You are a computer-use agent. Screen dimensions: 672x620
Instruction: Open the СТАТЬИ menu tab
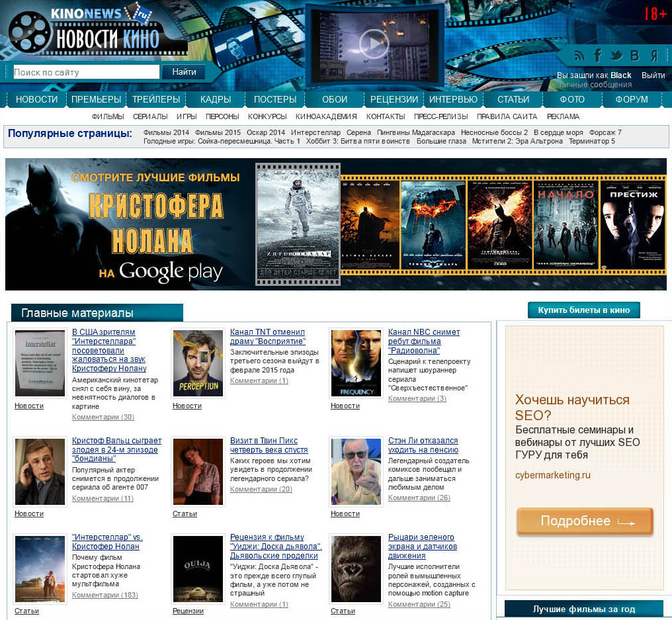coord(513,99)
